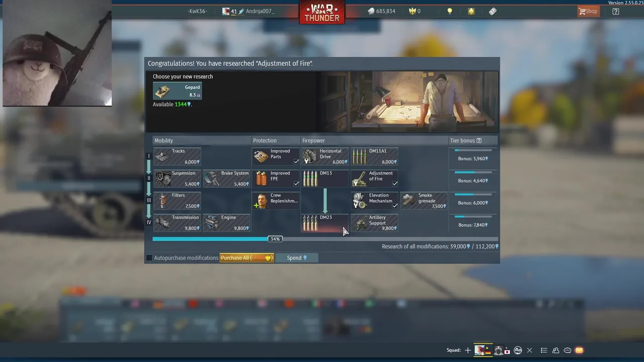Select first squad member avatar
The width and height of the screenshot is (644, 362).
point(483,350)
